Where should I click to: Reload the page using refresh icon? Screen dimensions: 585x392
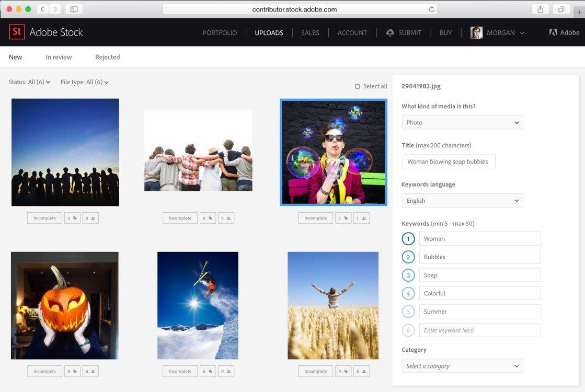point(432,9)
